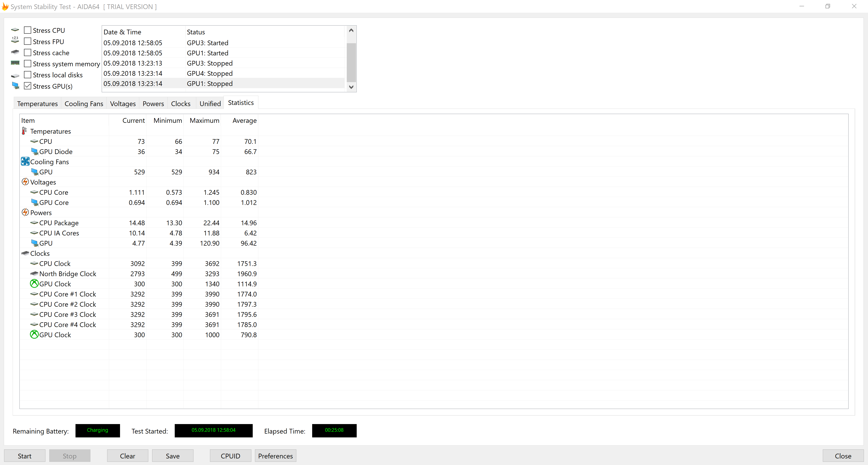Click the log scroll down arrow
Screen dimensions: 868x465
click(351, 87)
